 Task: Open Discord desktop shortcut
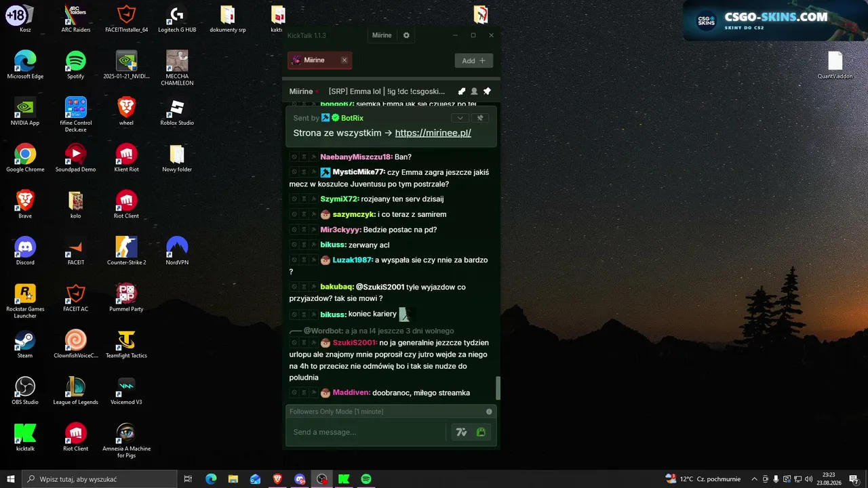[25, 251]
